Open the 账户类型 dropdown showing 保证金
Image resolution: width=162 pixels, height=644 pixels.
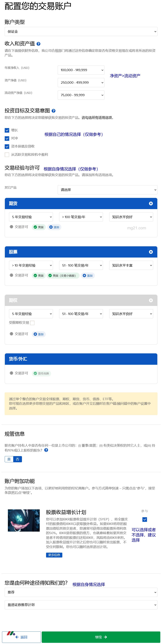(81, 32)
